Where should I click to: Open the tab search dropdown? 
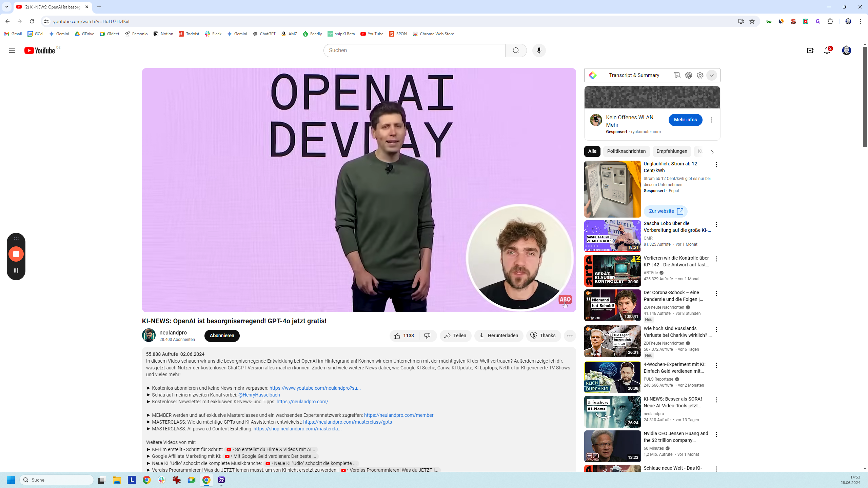(6, 7)
